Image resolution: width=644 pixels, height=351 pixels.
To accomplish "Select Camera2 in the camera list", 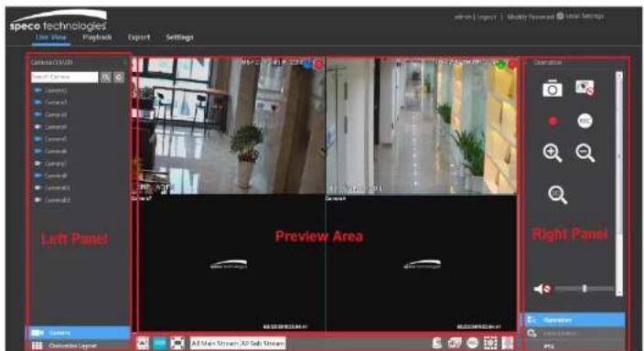I will click(51, 102).
